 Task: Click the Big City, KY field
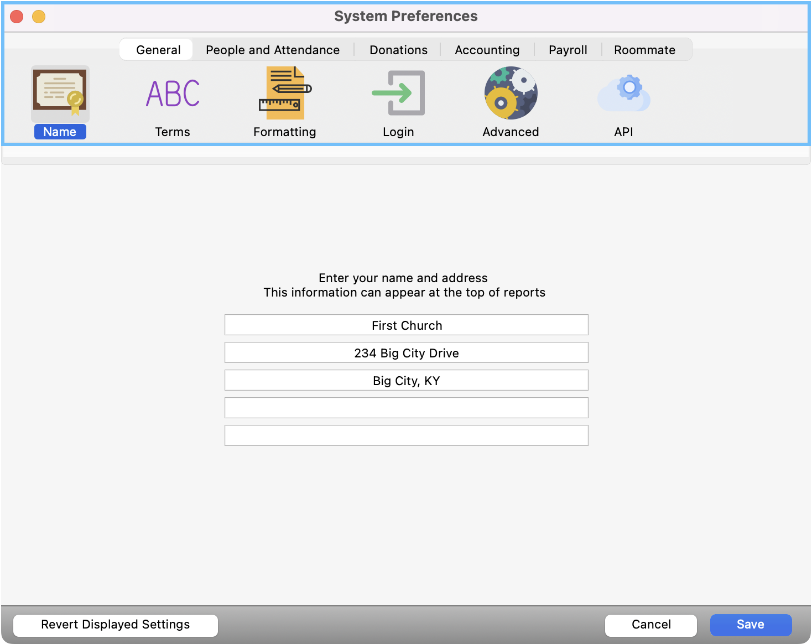point(406,381)
